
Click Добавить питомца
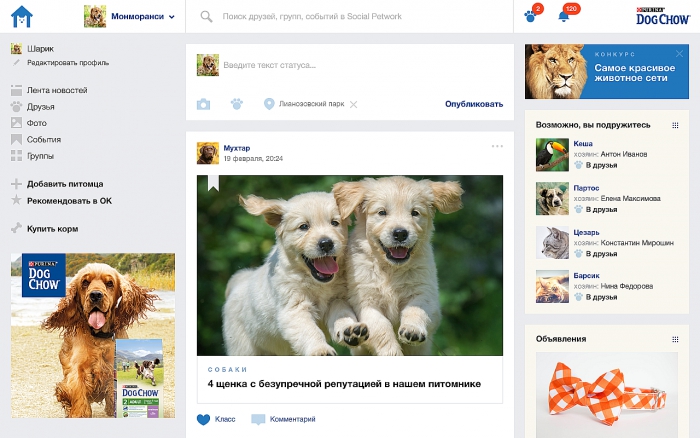(65, 184)
